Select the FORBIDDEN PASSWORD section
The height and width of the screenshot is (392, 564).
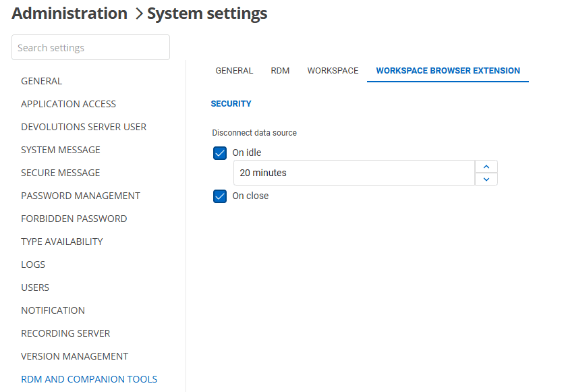point(74,218)
